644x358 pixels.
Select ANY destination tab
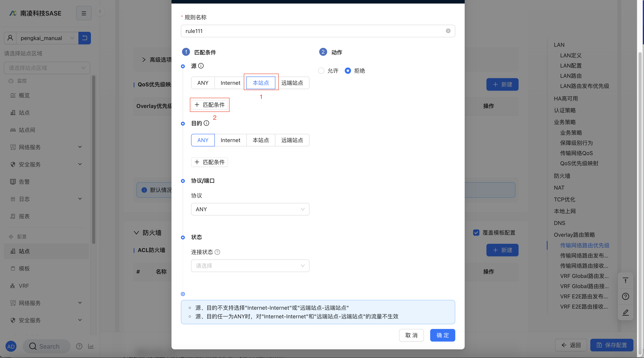(x=203, y=140)
